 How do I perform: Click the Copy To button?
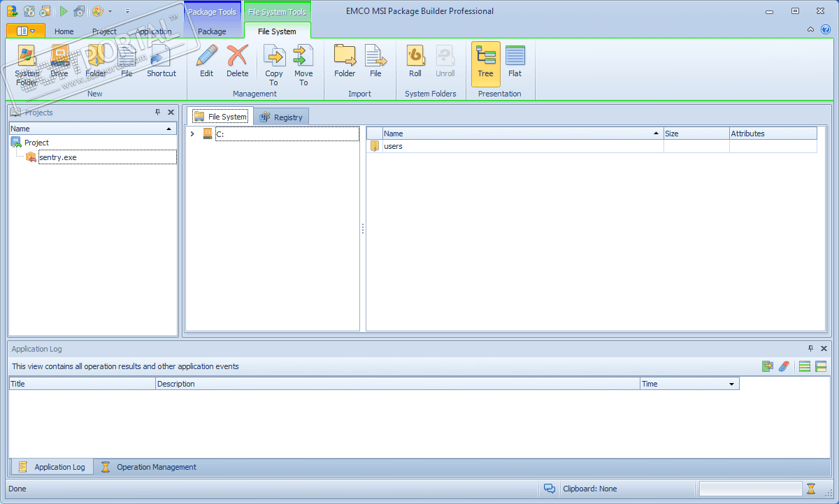[274, 65]
